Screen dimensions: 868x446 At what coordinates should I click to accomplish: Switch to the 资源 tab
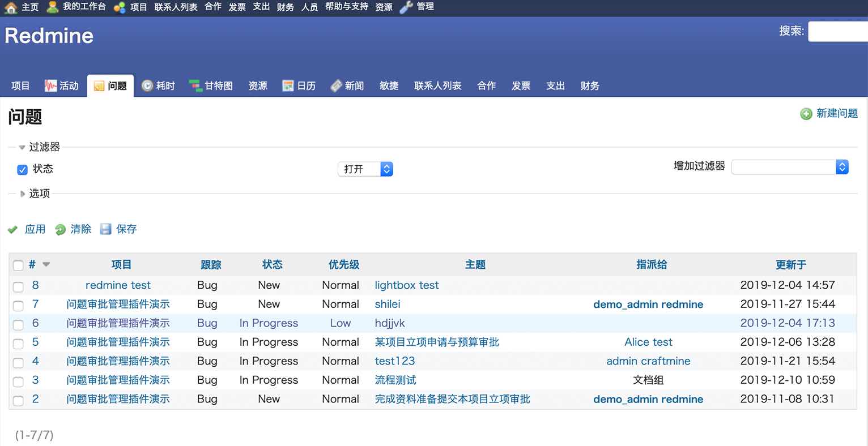[258, 86]
